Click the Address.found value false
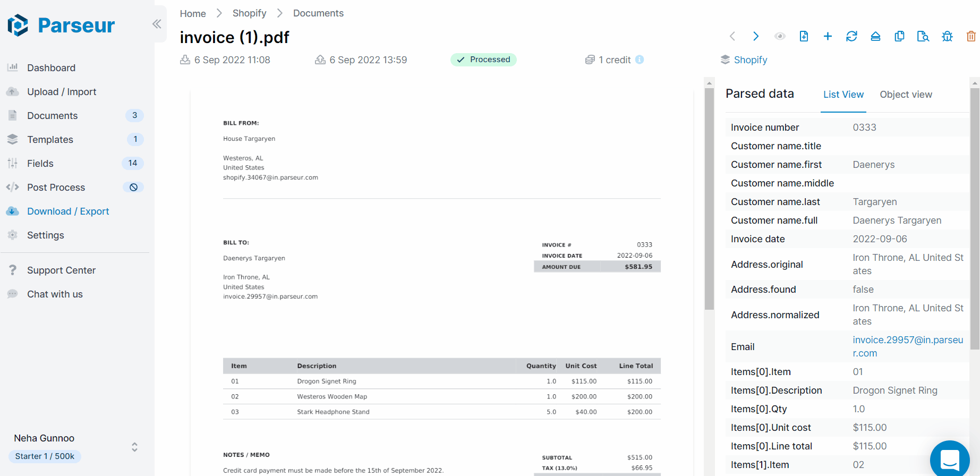Screen dimensions: 980x476 863,290
